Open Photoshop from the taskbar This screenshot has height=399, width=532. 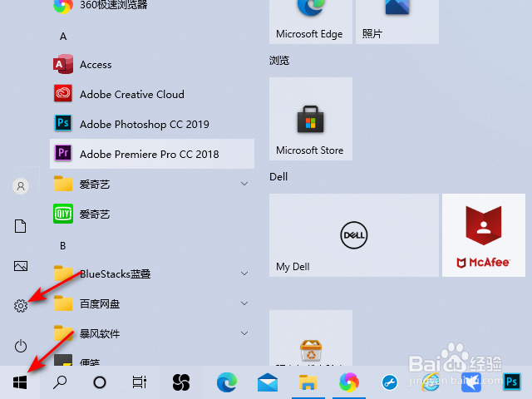point(512,382)
